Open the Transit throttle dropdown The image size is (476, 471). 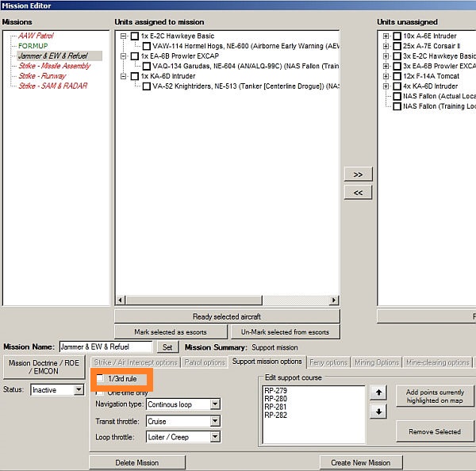point(215,421)
